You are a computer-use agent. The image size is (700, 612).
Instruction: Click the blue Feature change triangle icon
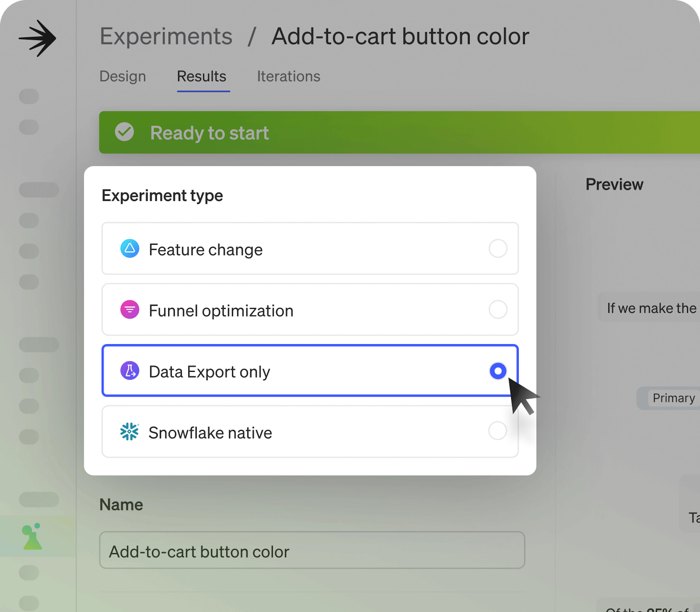130,249
